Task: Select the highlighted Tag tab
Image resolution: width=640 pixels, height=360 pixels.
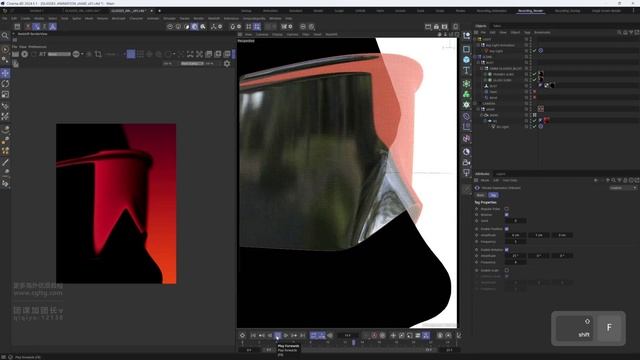Action: point(493,195)
